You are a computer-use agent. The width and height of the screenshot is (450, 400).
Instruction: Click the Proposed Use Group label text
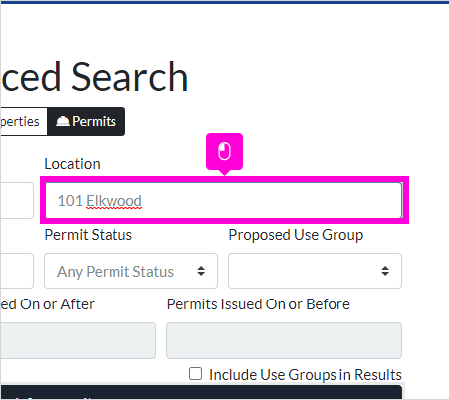(x=296, y=235)
